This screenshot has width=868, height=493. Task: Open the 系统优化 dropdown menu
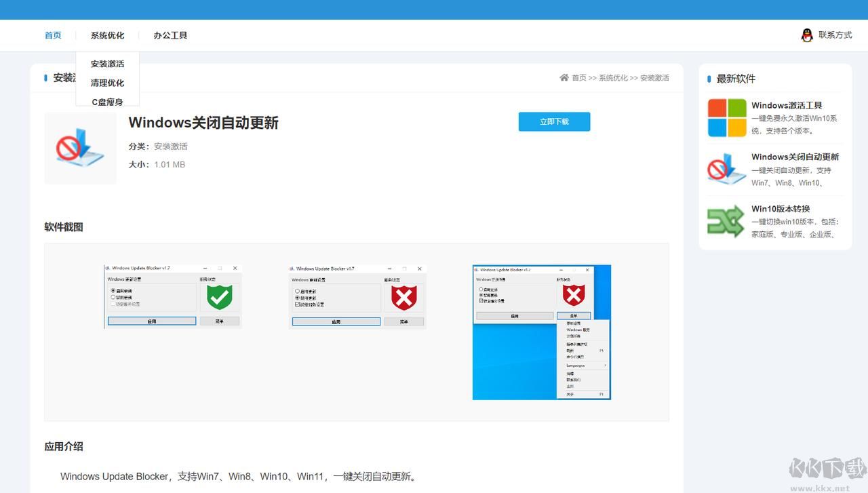click(x=106, y=35)
